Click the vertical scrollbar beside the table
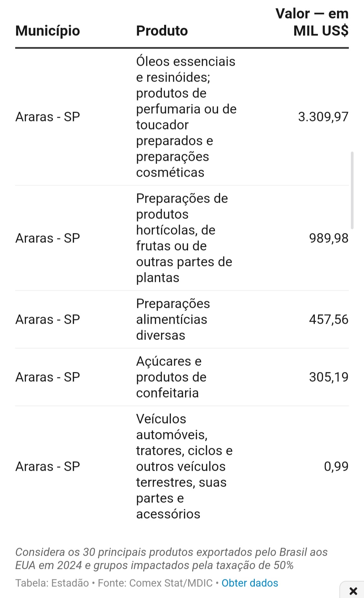The image size is (364, 598). pyautogui.click(x=352, y=191)
